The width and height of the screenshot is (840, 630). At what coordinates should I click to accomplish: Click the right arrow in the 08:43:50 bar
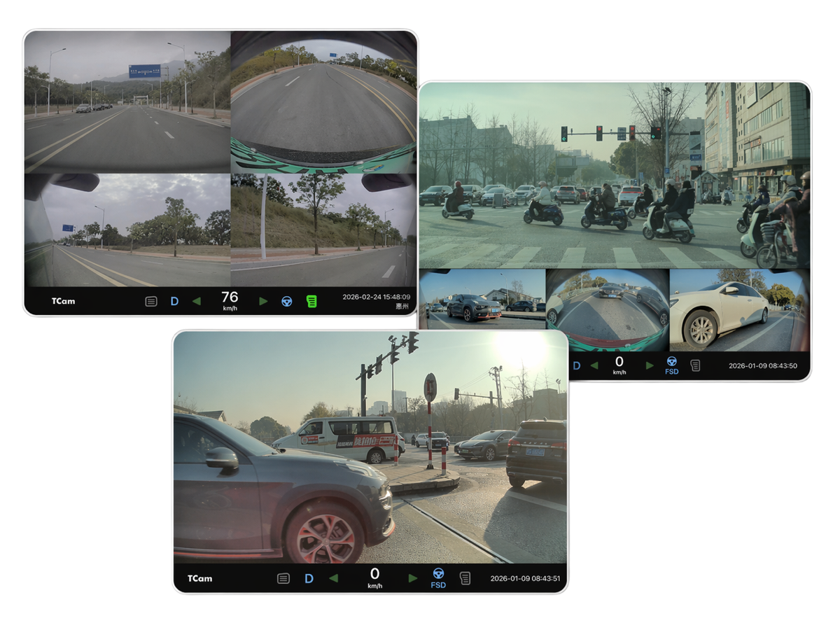click(x=650, y=365)
